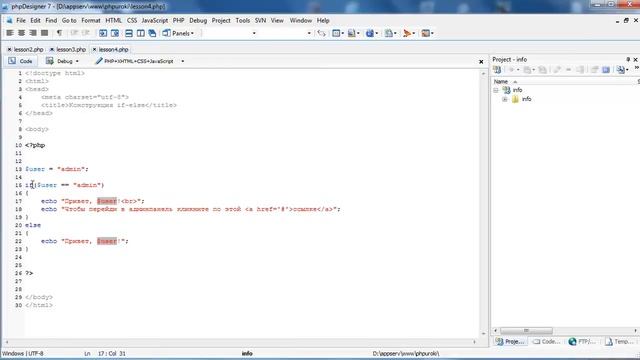Close the lesson4.php tab

click(94, 49)
